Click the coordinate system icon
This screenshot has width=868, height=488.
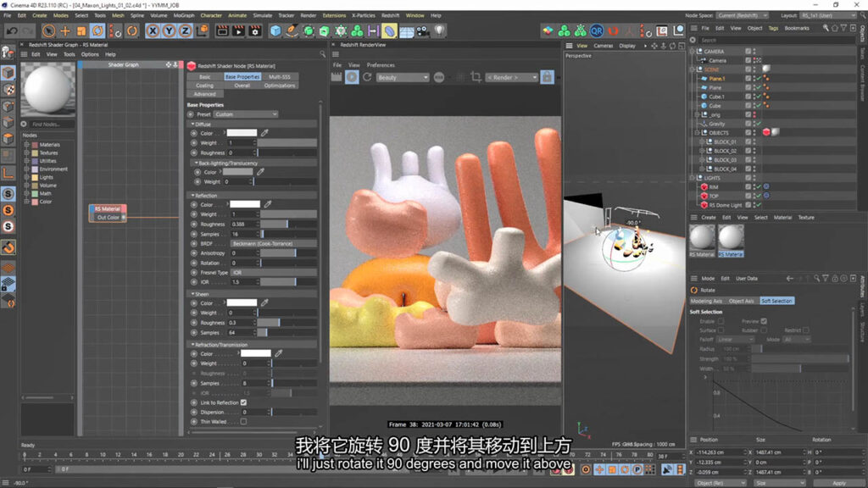pyautogui.click(x=202, y=31)
